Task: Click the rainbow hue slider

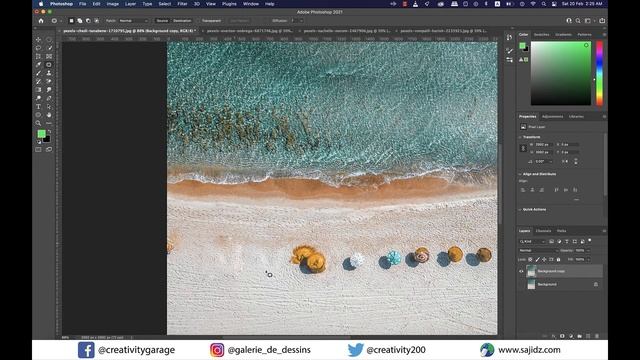Action: [x=600, y=73]
